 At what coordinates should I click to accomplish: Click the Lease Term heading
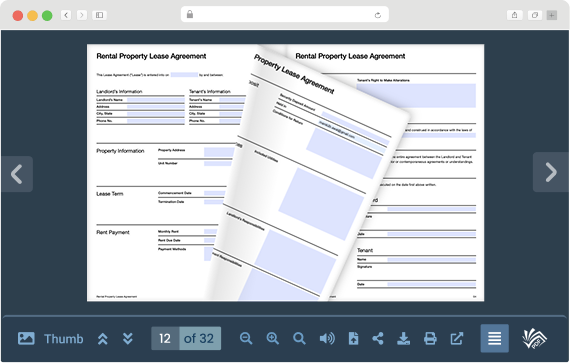pos(110,194)
